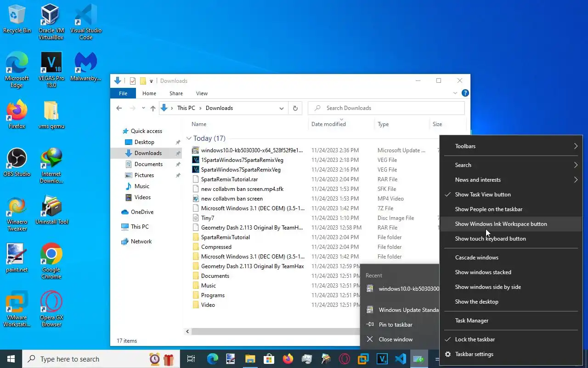Switch to the Share ribbon tab
This screenshot has height=368, width=588.
176,93
